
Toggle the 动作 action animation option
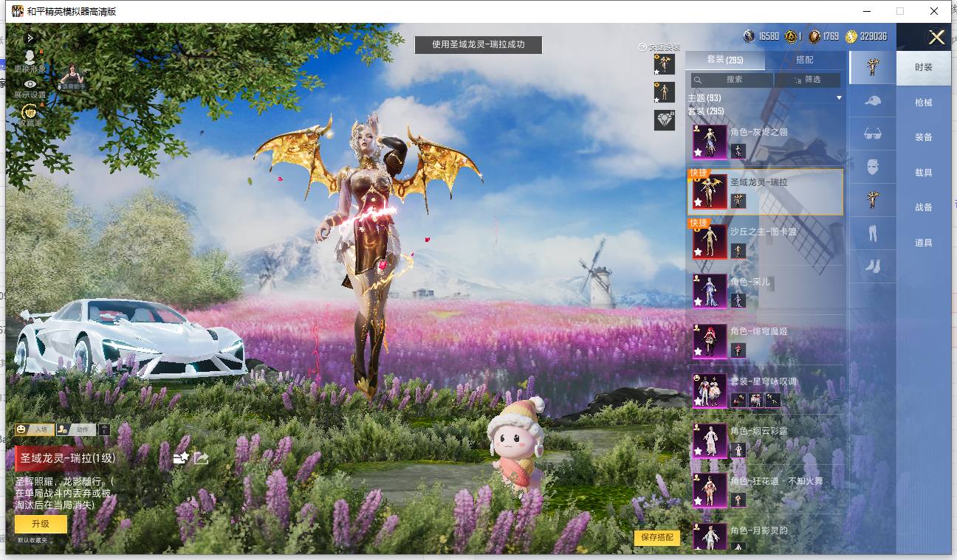(76, 429)
